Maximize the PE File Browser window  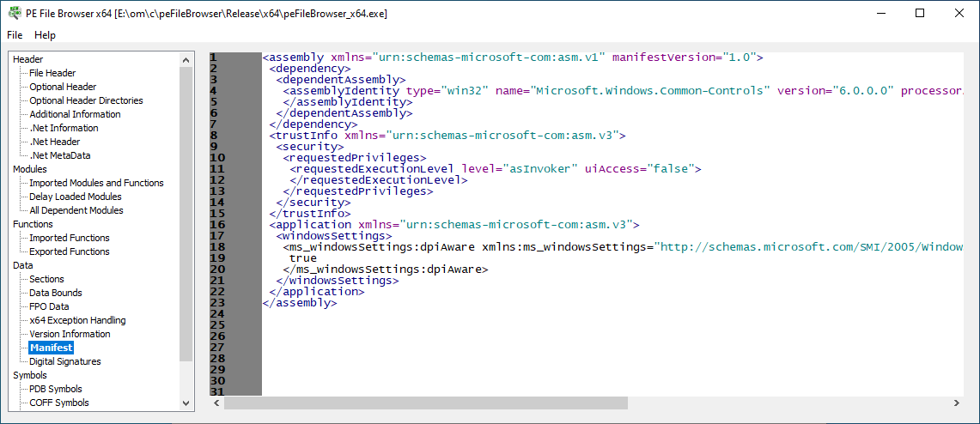coord(920,14)
